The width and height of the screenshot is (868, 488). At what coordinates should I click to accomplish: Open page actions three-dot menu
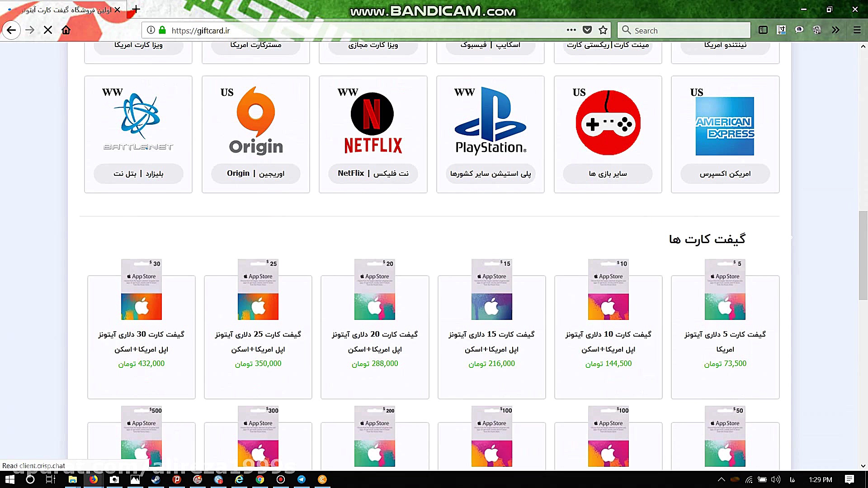[571, 30]
